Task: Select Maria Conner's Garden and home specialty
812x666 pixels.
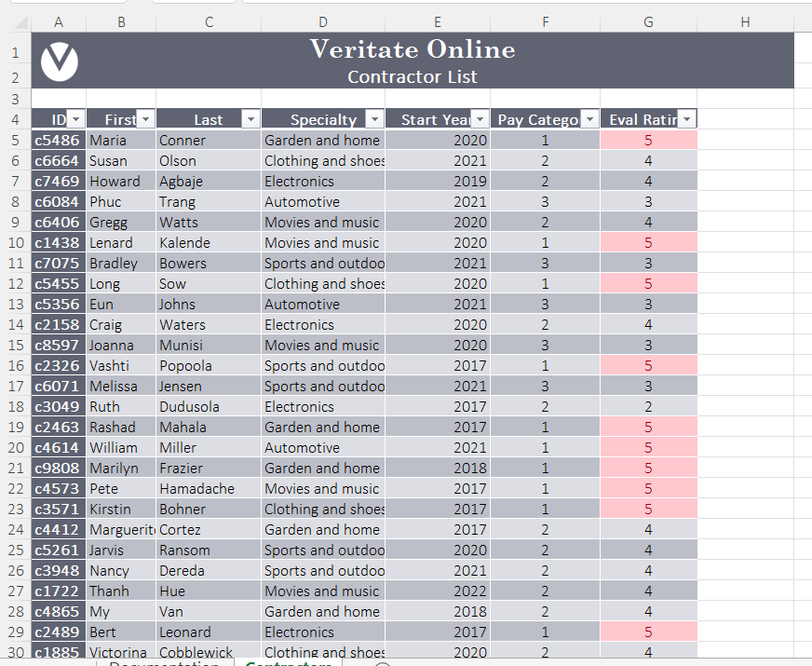Action: 323,141
